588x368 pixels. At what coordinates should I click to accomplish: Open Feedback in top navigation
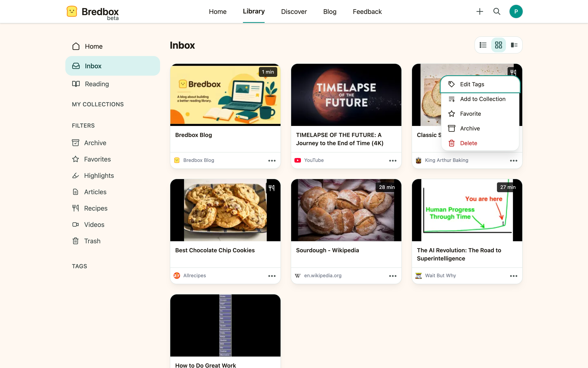point(367,11)
